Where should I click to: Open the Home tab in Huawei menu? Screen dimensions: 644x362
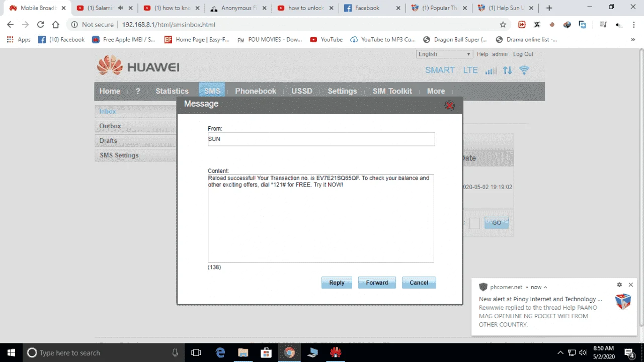(x=110, y=91)
